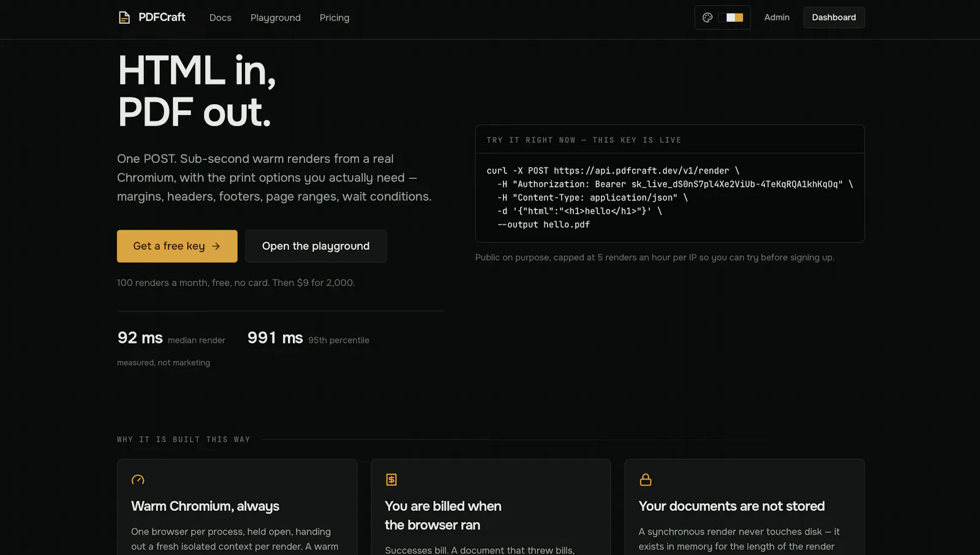Go to the Dashboard
This screenshot has height=555, width=980.
point(834,17)
